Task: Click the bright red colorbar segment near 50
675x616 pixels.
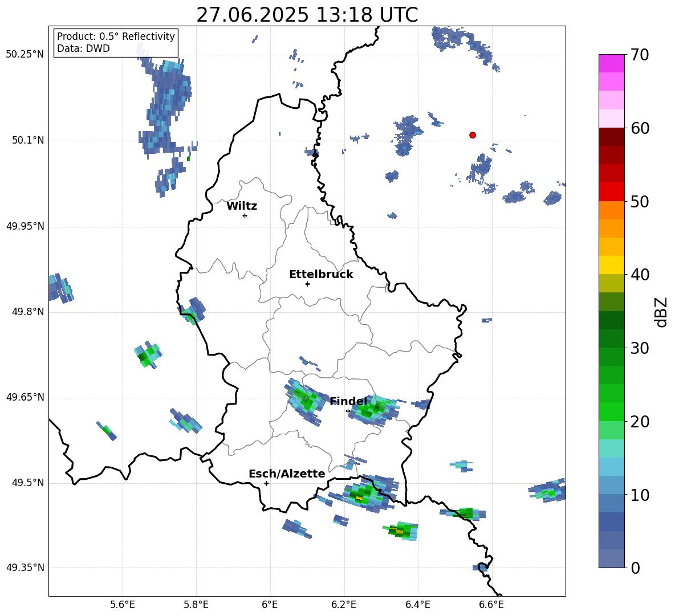Action: tap(611, 191)
